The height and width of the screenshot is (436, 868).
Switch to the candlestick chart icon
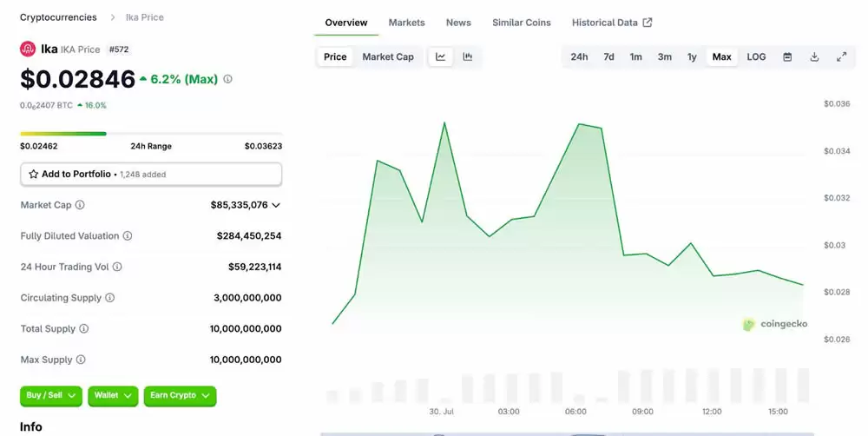(x=468, y=57)
